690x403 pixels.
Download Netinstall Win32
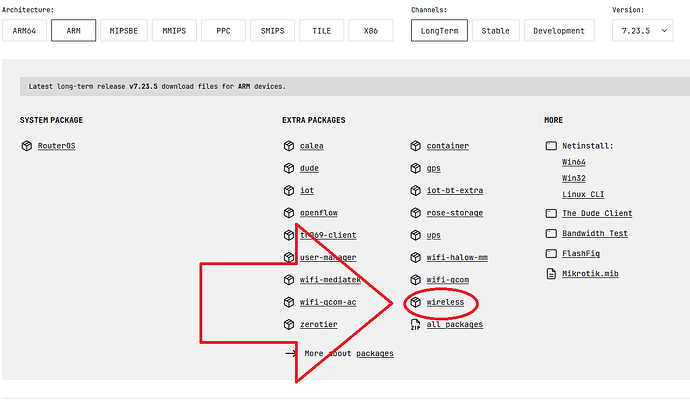[573, 178]
